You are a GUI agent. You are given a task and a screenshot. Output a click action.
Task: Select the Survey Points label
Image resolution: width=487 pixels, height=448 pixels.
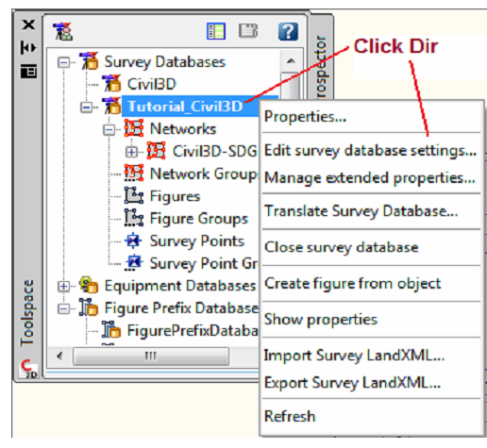197,241
